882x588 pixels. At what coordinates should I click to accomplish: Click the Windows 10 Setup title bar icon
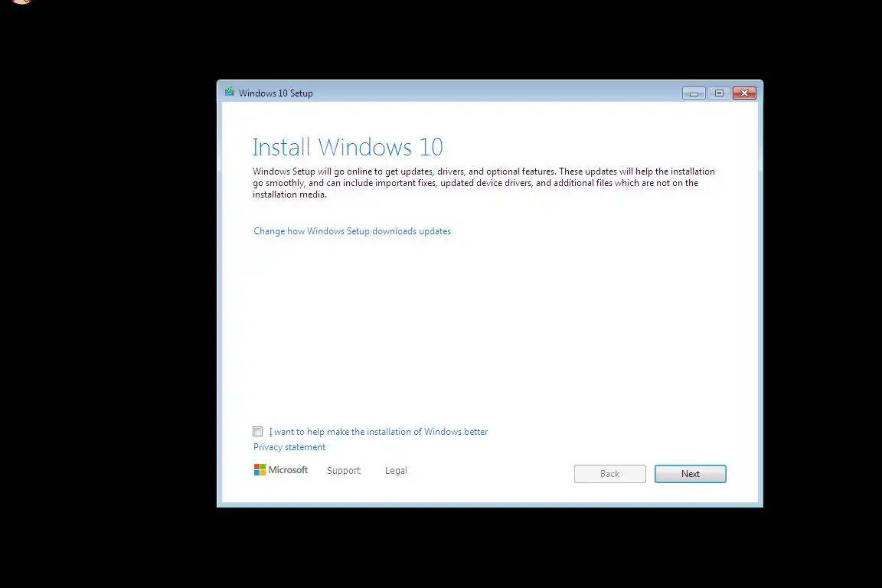230,92
